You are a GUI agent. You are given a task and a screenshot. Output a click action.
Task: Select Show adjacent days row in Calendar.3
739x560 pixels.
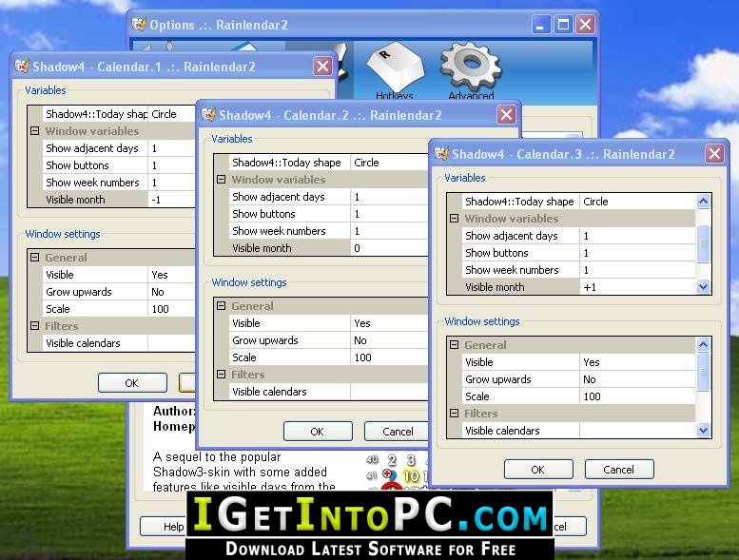coord(578,236)
